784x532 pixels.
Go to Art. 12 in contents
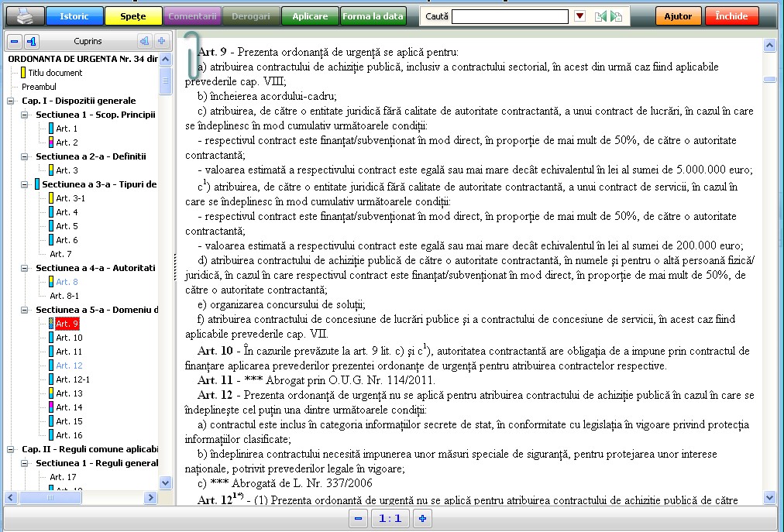pyautogui.click(x=69, y=366)
